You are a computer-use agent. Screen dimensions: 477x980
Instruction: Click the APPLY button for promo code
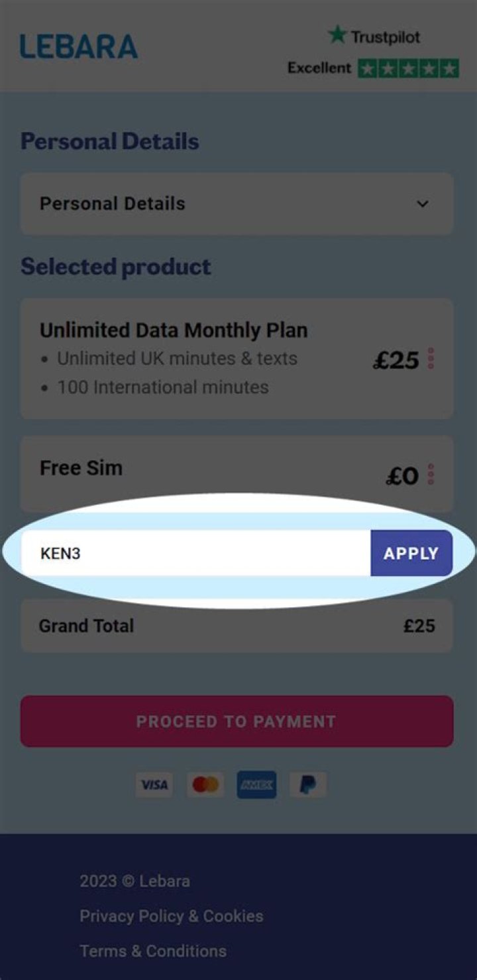point(411,553)
